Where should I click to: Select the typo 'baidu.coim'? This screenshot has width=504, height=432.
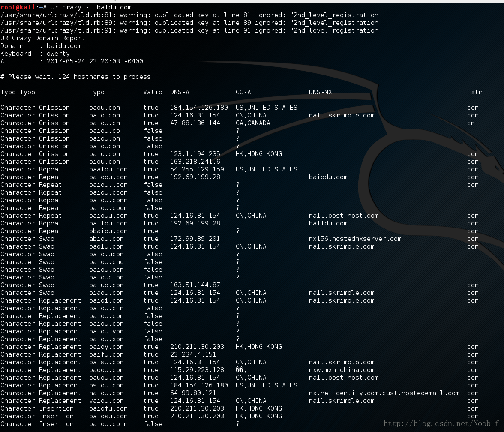point(108,423)
